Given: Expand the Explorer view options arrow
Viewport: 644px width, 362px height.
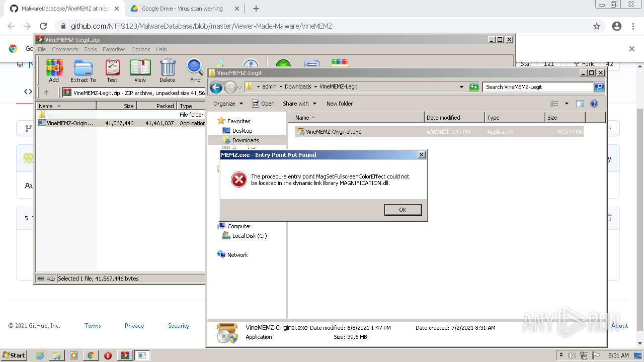Looking at the screenshot, I should coord(567,104).
